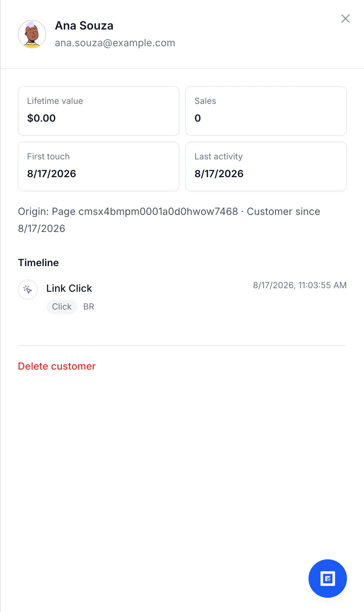Viewport: 364px width, 612px height.
Task: Open the Lifetime value card
Action: pyautogui.click(x=98, y=111)
